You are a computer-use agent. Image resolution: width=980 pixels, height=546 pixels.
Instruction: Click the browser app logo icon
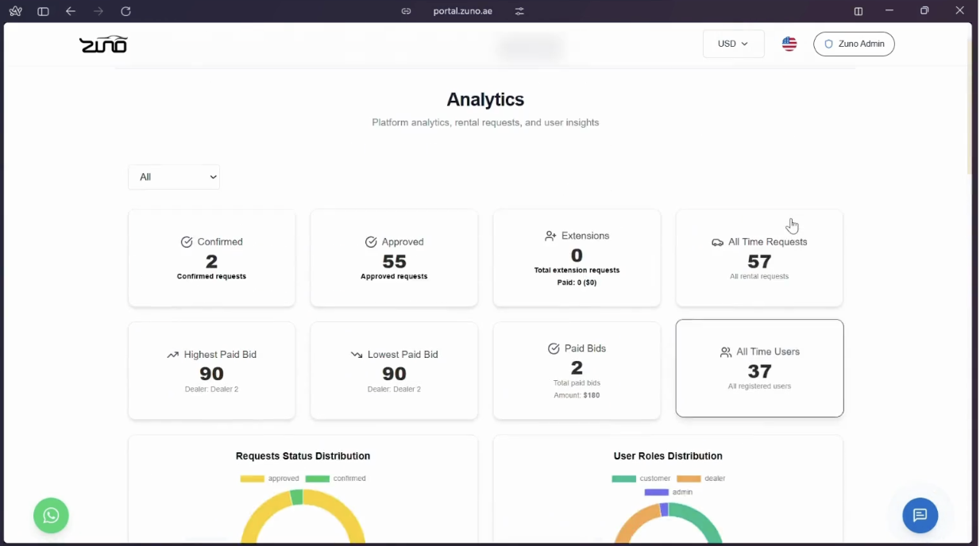pos(16,11)
